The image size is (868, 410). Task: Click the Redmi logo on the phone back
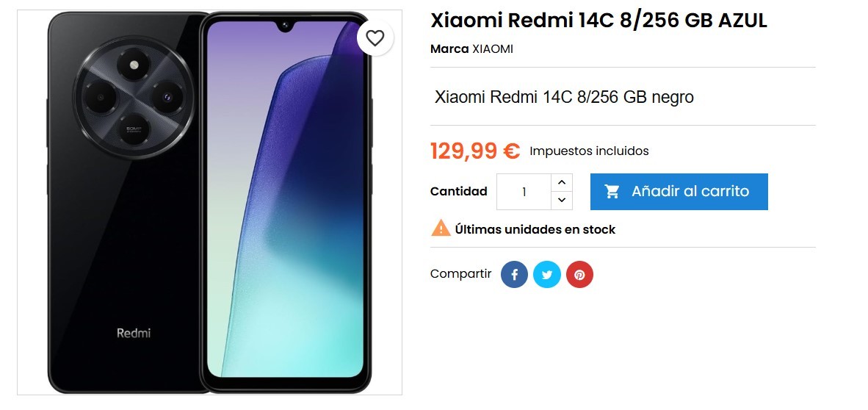[134, 333]
